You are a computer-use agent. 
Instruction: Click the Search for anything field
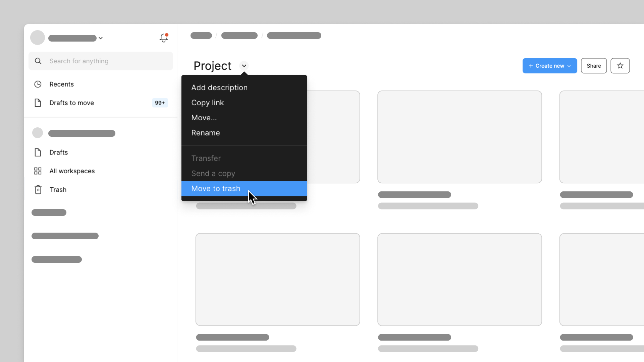coord(101,61)
